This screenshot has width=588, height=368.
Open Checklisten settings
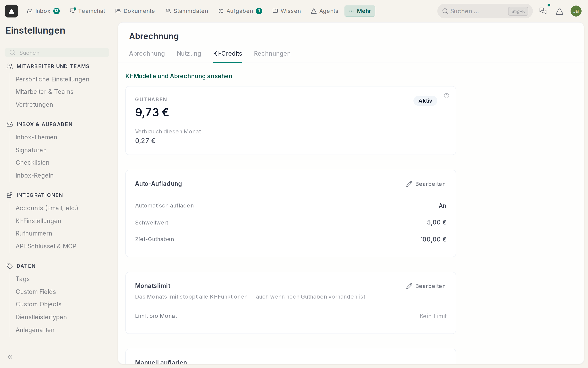pyautogui.click(x=33, y=163)
